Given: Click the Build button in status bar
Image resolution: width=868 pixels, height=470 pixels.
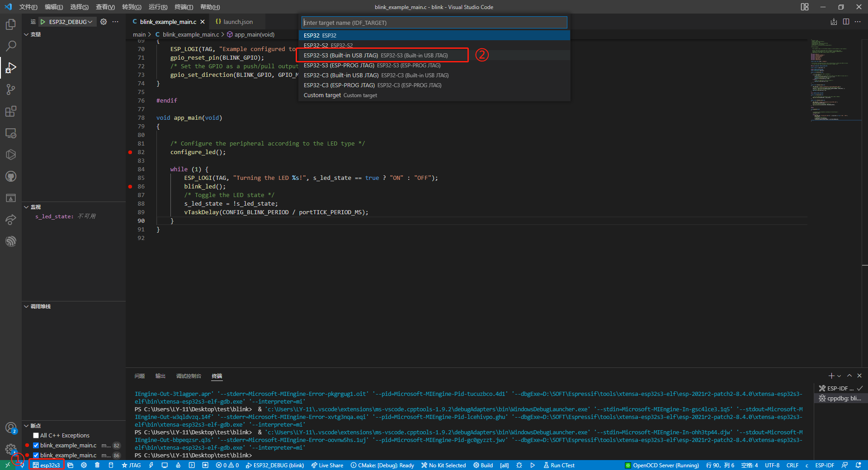Looking at the screenshot, I should (x=483, y=465).
